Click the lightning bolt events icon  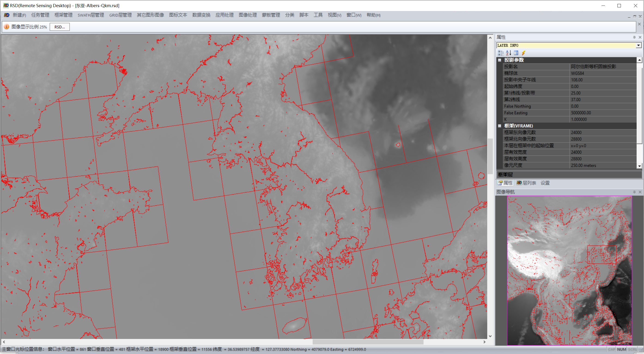523,53
